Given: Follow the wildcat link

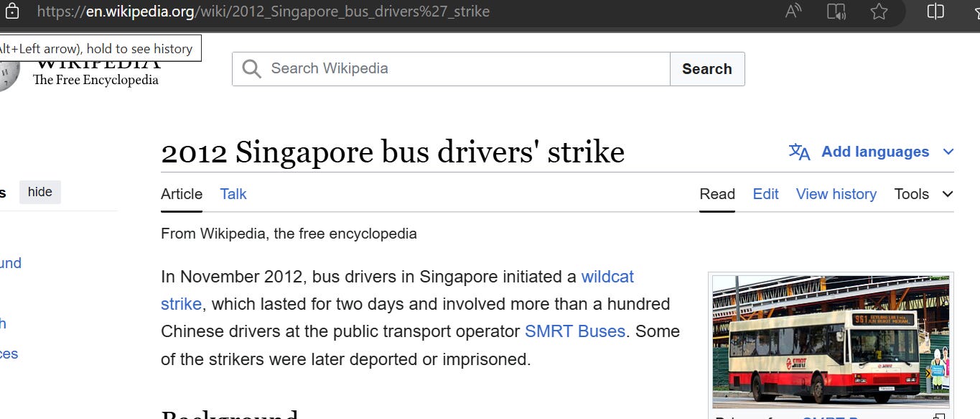Looking at the screenshot, I should coord(607,277).
